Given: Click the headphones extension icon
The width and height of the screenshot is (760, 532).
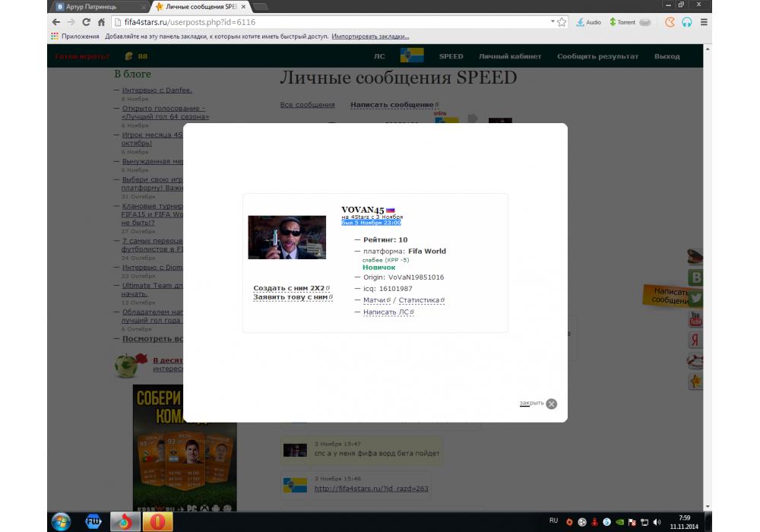Looking at the screenshot, I should pyautogui.click(x=687, y=22).
